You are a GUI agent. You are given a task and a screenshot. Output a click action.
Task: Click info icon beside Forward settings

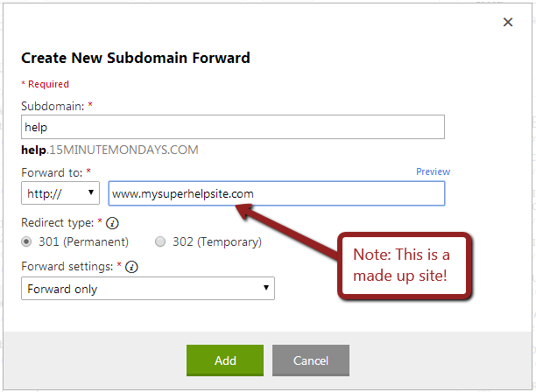(131, 267)
